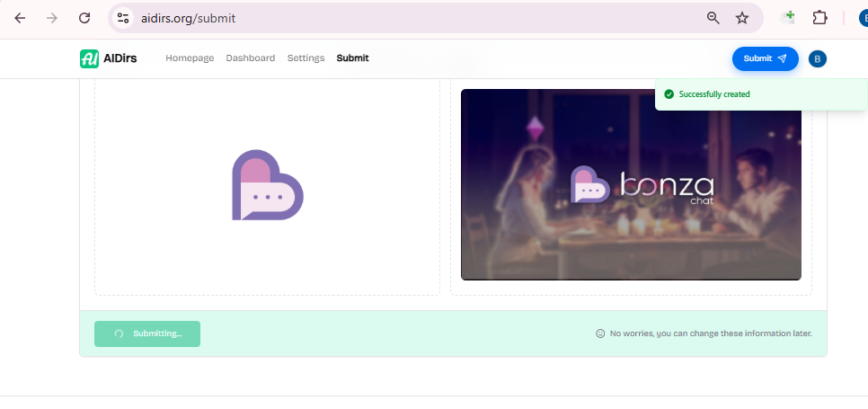
Task: Open site information icon in address bar
Action: tap(124, 18)
